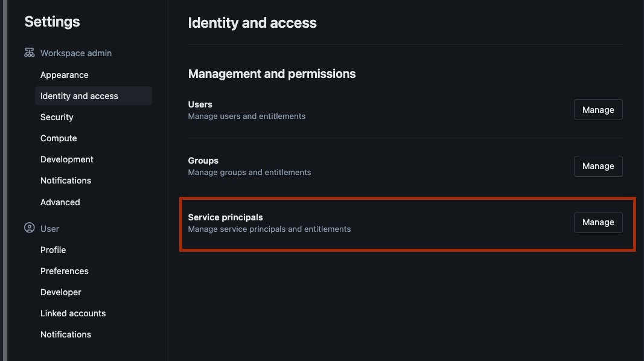The width and height of the screenshot is (644, 361).
Task: Open Notifications under Workspace admin
Action: tap(66, 180)
